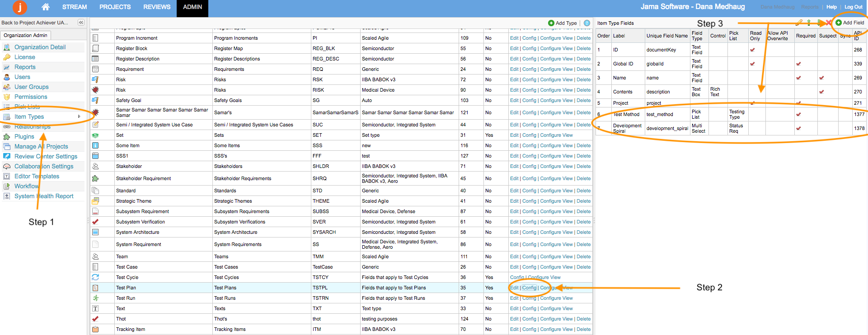
Task: Click the Tracking Item folder icon
Action: 95,329
